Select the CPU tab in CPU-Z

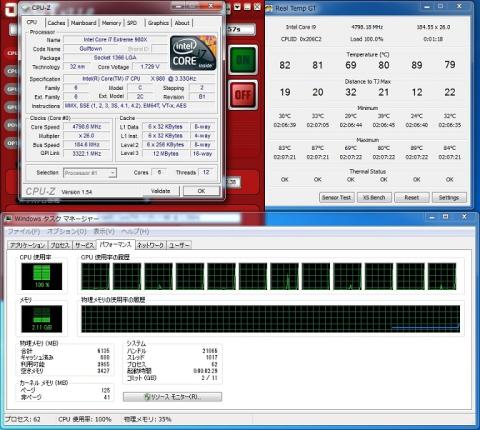tap(32, 22)
